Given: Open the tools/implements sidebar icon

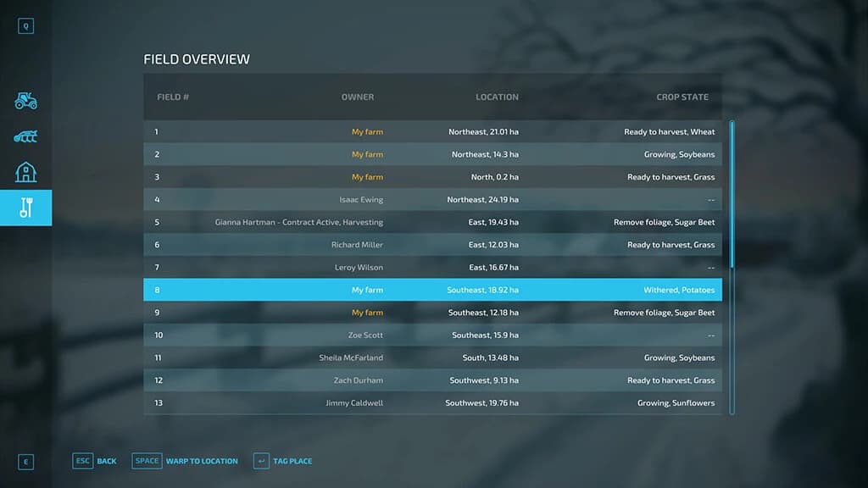Looking at the screenshot, I should click(x=25, y=136).
